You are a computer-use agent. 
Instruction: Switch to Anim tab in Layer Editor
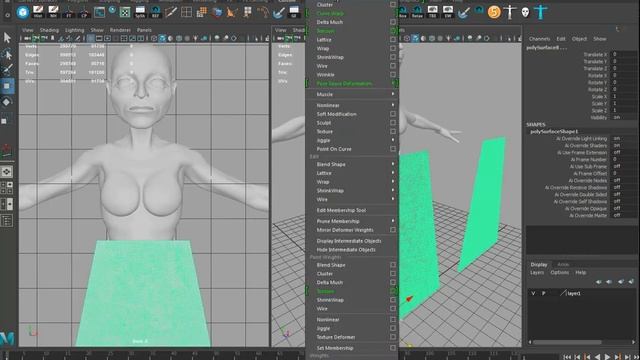(563, 264)
